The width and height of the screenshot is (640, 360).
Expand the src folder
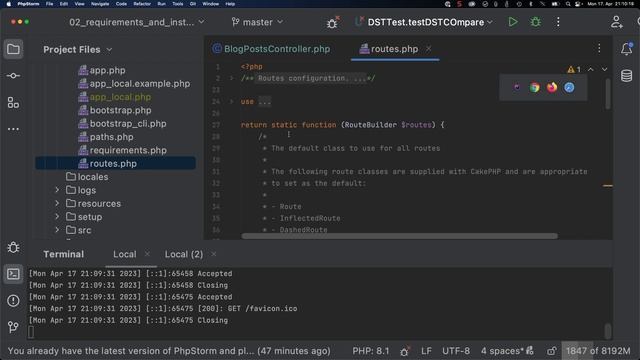[57, 230]
